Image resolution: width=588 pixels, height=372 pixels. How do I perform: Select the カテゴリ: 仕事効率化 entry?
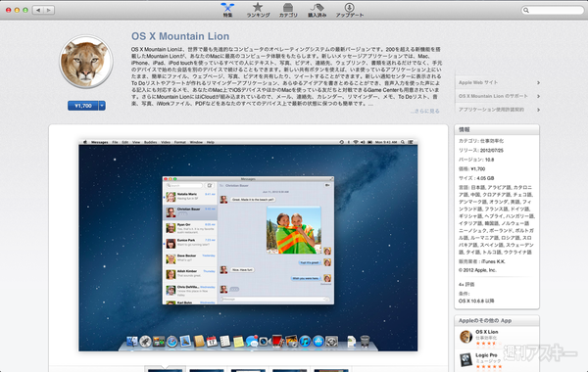click(481, 141)
